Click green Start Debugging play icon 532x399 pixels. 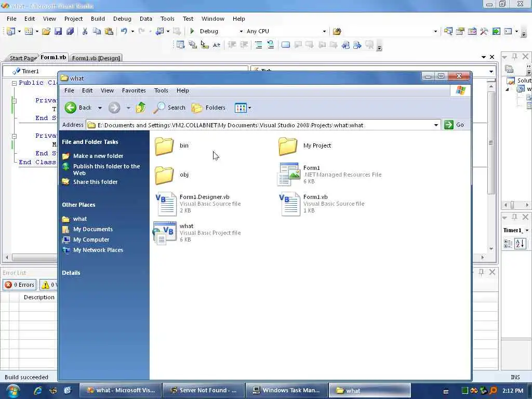[x=192, y=31]
